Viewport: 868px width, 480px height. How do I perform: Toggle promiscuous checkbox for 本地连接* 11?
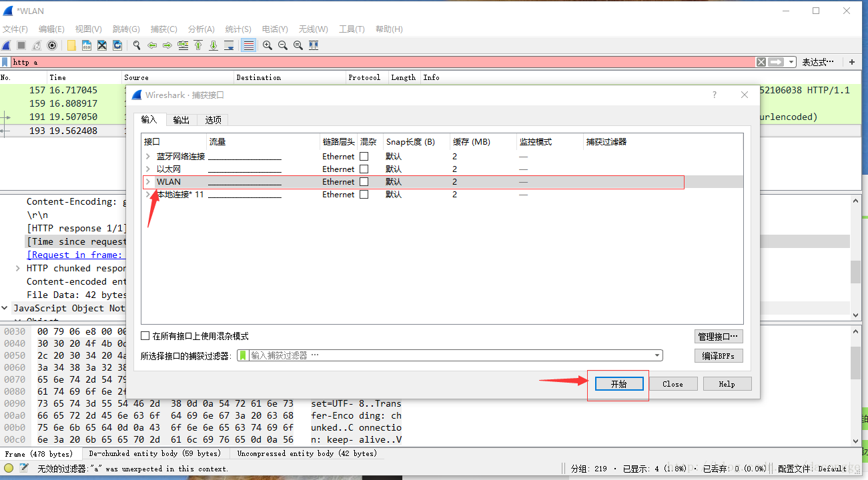(364, 194)
